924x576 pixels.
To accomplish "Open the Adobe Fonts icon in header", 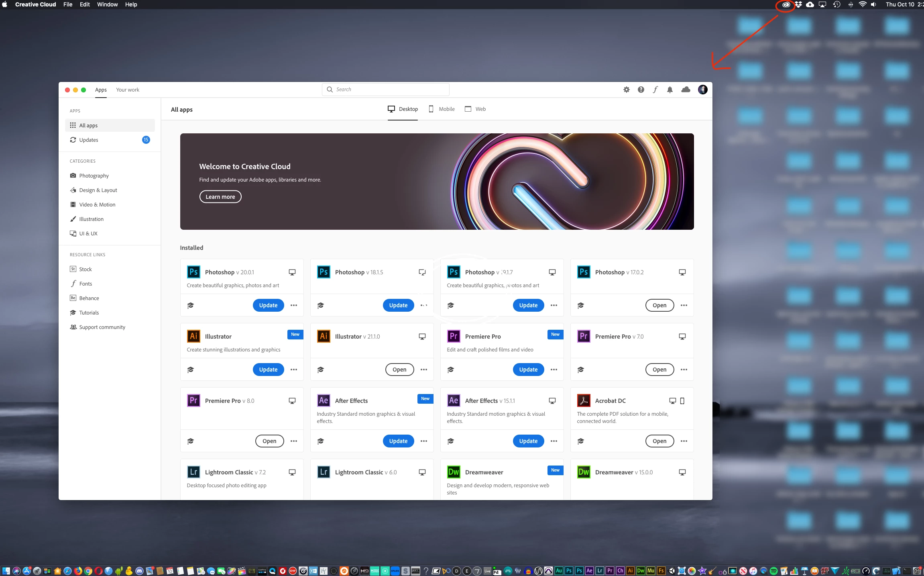I will (655, 90).
